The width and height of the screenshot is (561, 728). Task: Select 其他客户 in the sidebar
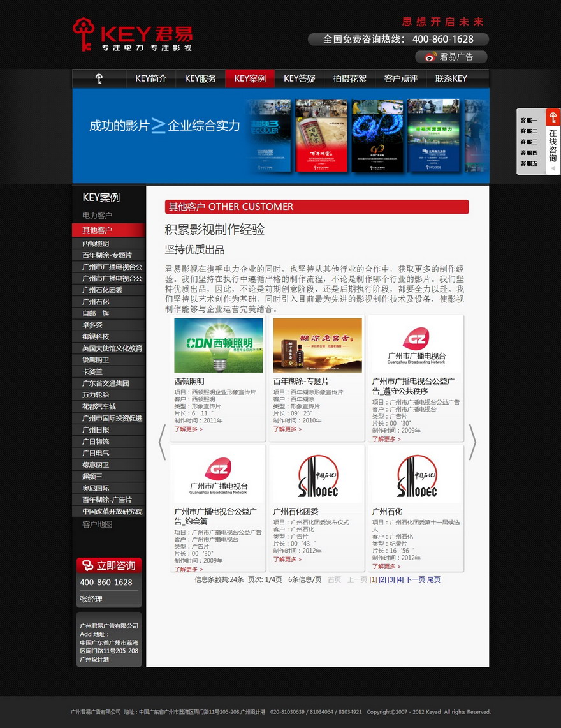(x=108, y=230)
